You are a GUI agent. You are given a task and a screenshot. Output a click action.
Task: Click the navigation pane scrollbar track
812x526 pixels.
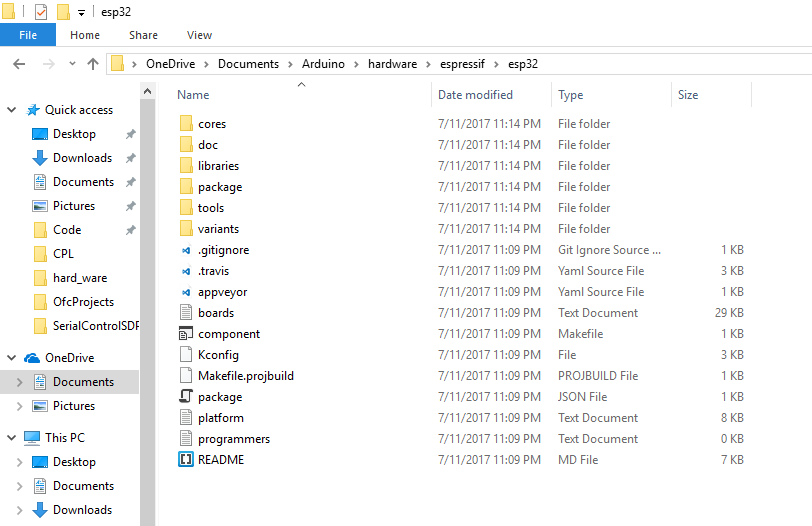(x=148, y=312)
